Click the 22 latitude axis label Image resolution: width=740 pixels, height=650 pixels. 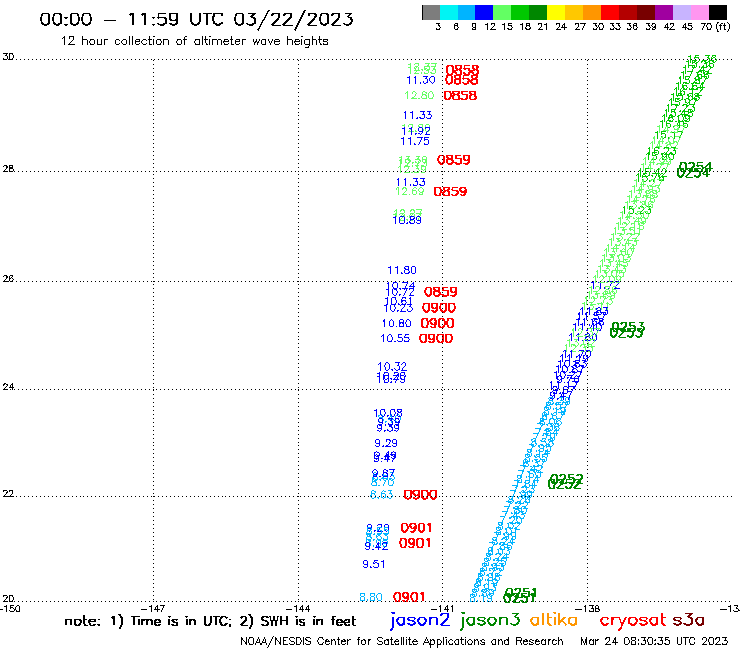(x=8, y=494)
